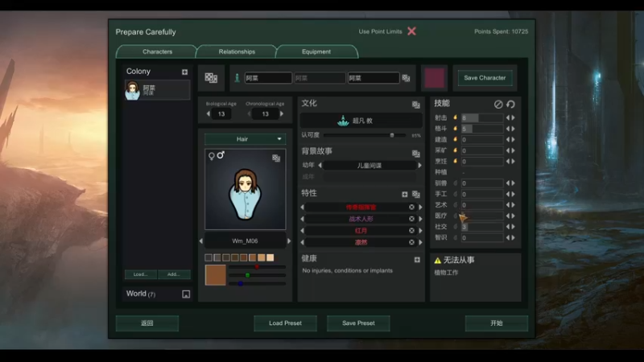Adjust the red hair color slider
The height and width of the screenshot is (362, 644).
point(257,267)
